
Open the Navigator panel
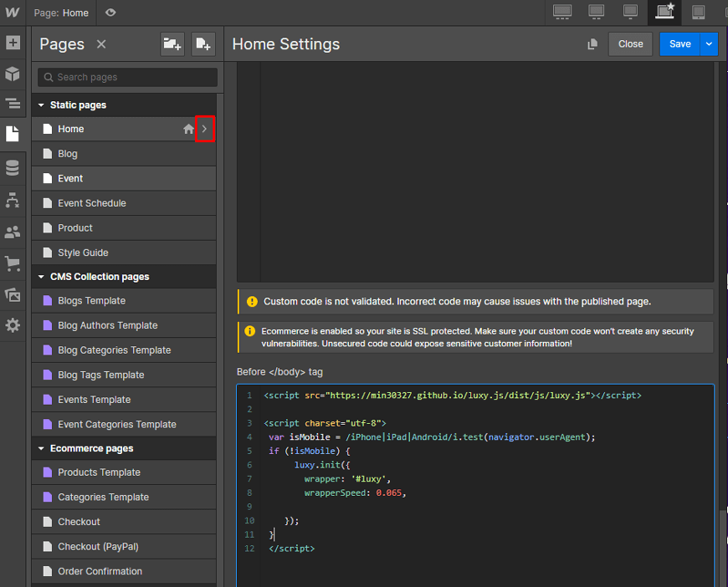click(x=13, y=104)
